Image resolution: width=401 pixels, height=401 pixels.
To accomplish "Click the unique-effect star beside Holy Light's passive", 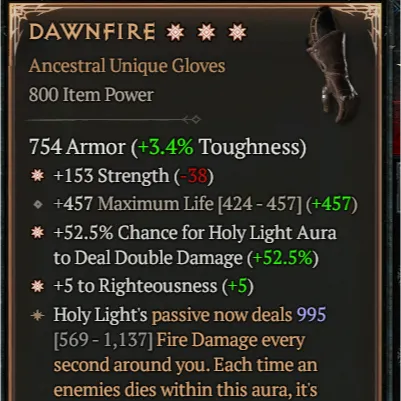I will (37, 315).
